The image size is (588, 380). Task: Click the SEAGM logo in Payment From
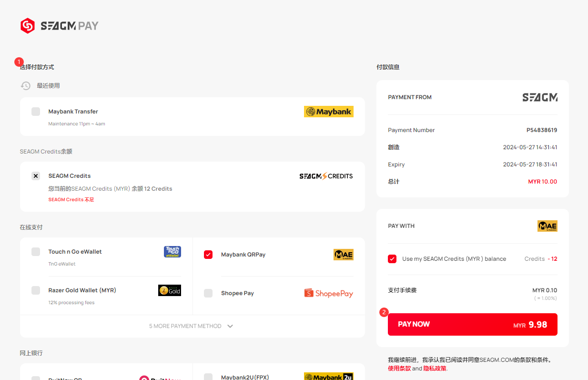[540, 97]
